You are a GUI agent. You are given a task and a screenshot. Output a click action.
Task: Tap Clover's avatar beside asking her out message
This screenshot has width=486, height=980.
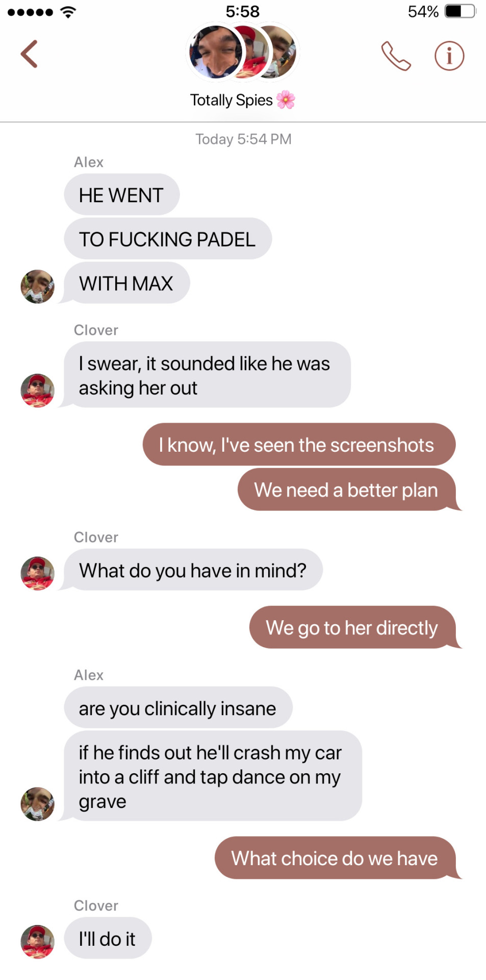(x=37, y=390)
